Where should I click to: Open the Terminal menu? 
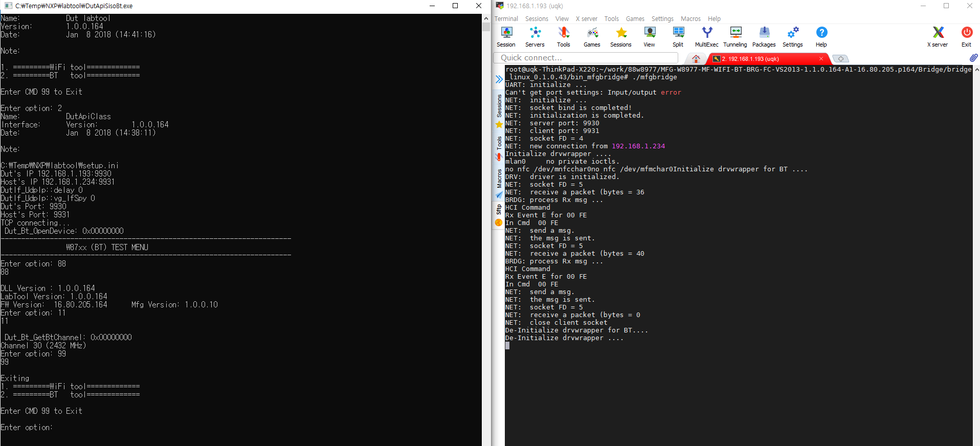[x=506, y=19]
